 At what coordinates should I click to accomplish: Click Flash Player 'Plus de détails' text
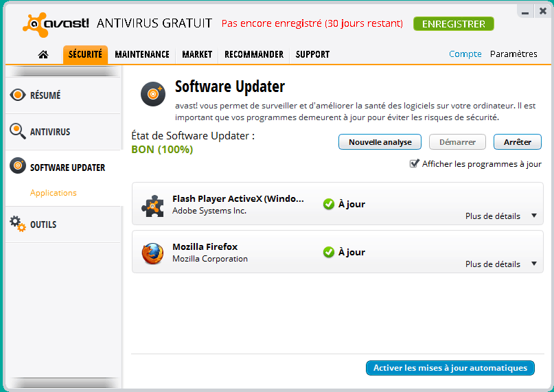493,216
